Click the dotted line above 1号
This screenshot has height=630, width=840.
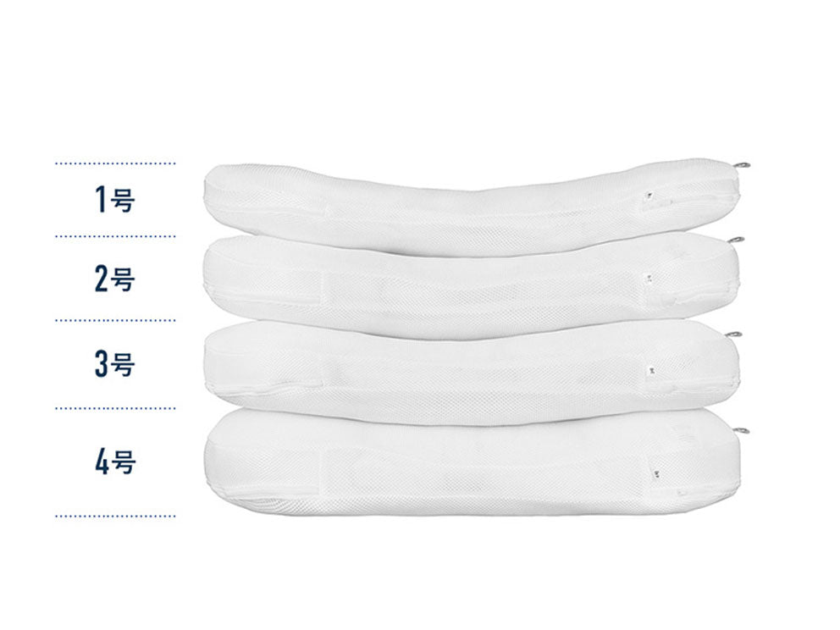click(115, 163)
